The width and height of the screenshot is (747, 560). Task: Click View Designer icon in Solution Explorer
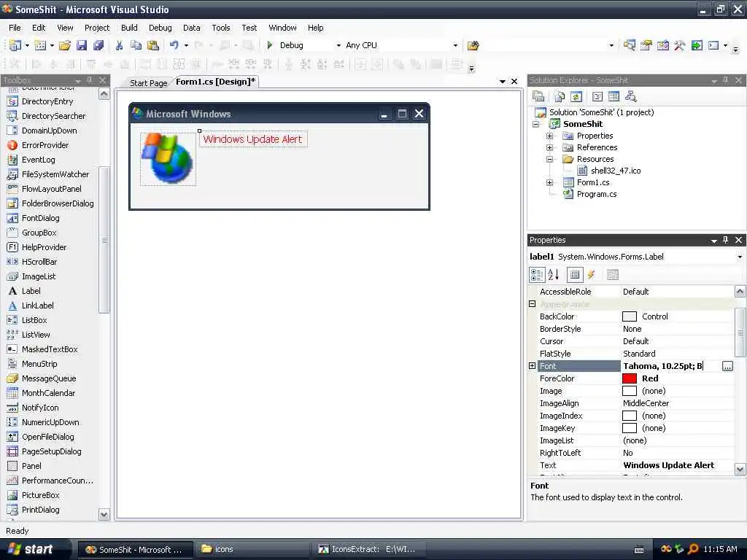pyautogui.click(x=614, y=97)
